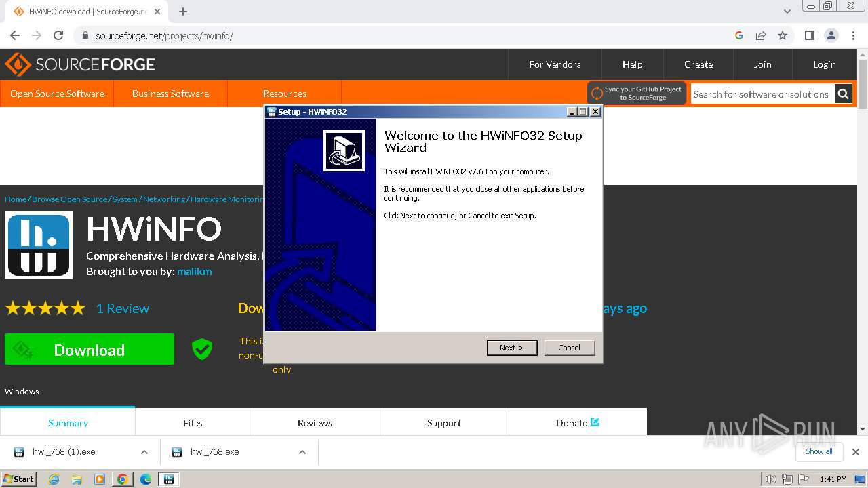Open File Explorer from taskbar

point(77,479)
